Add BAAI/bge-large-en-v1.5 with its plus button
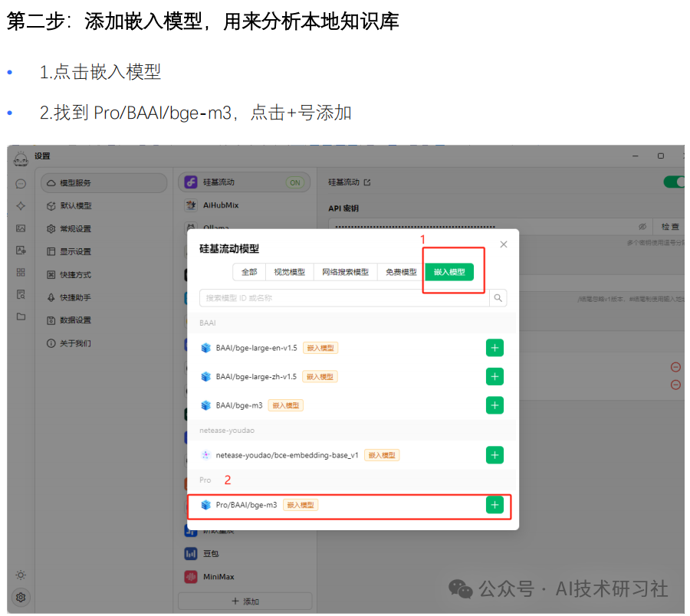 (x=495, y=348)
